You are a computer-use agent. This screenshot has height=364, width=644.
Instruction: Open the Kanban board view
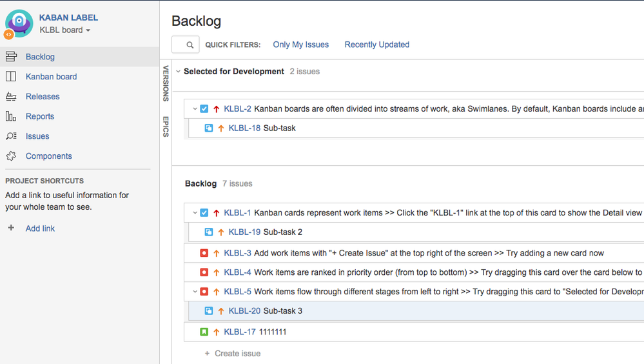(x=51, y=77)
